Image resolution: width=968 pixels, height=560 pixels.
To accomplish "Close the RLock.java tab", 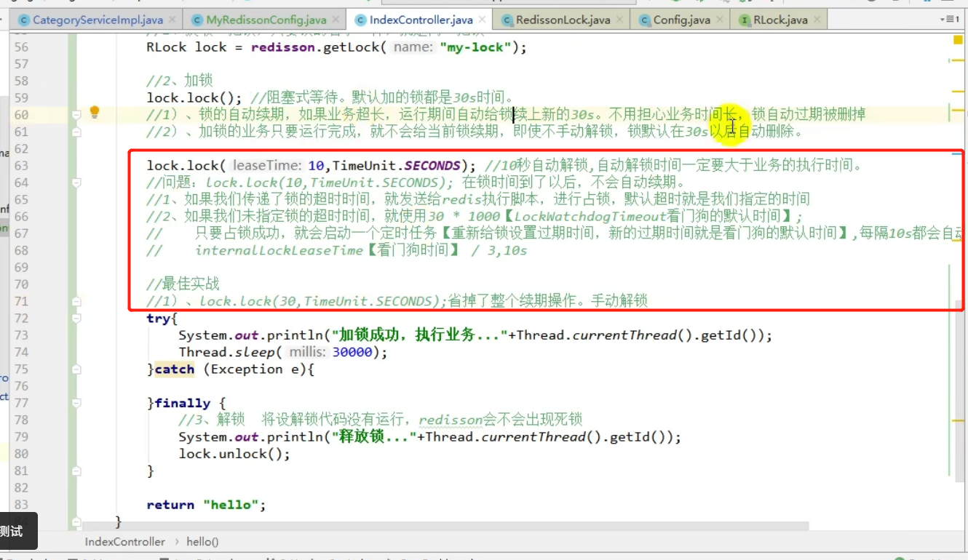I will (819, 20).
